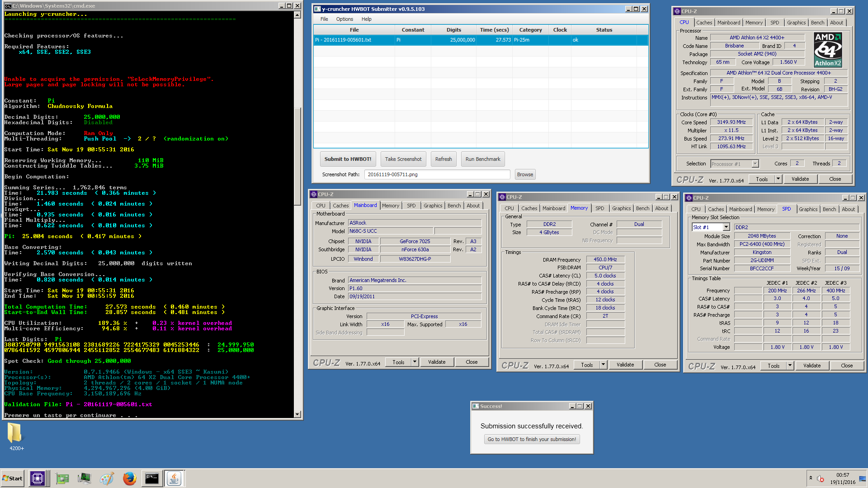This screenshot has width=868, height=488.
Task: Click the Take Screenshot button
Action: click(x=403, y=159)
